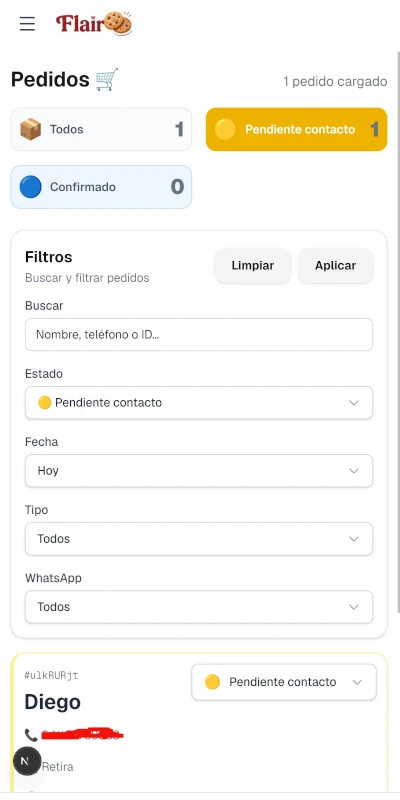Image resolution: width=400 pixels, height=800 pixels.
Task: Click the yellow circle in the Pendiente contacto card
Action: pos(225,130)
